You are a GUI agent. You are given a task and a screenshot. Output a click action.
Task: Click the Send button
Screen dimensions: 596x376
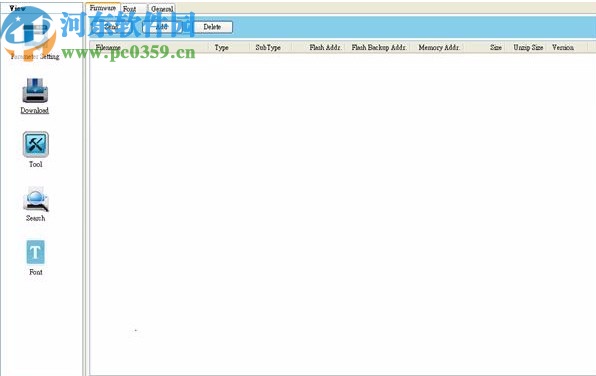click(x=111, y=27)
